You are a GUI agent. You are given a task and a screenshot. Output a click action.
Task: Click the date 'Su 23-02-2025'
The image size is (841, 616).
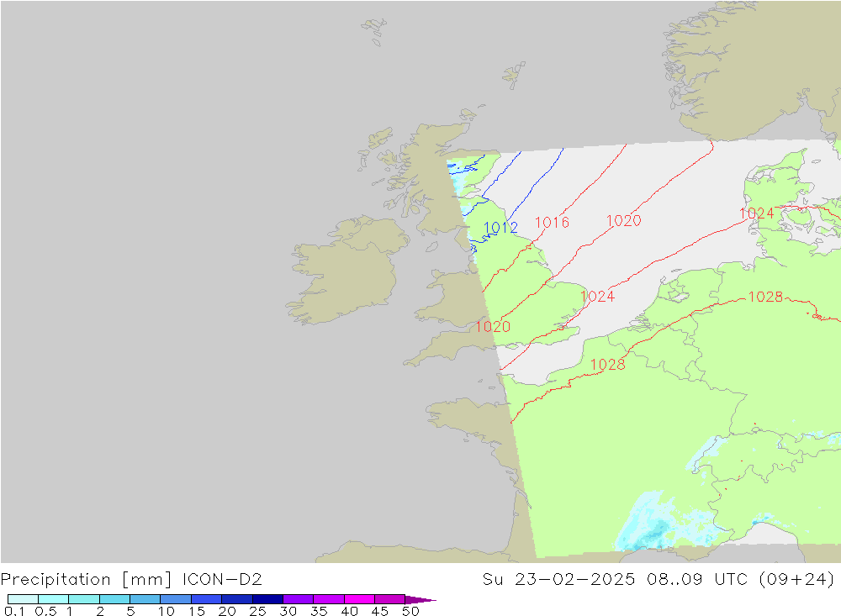pos(558,579)
